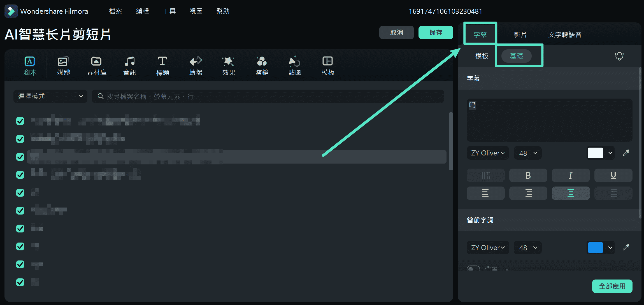Align subtitle text center
Screen dimensions: 644x305
pos(571,193)
